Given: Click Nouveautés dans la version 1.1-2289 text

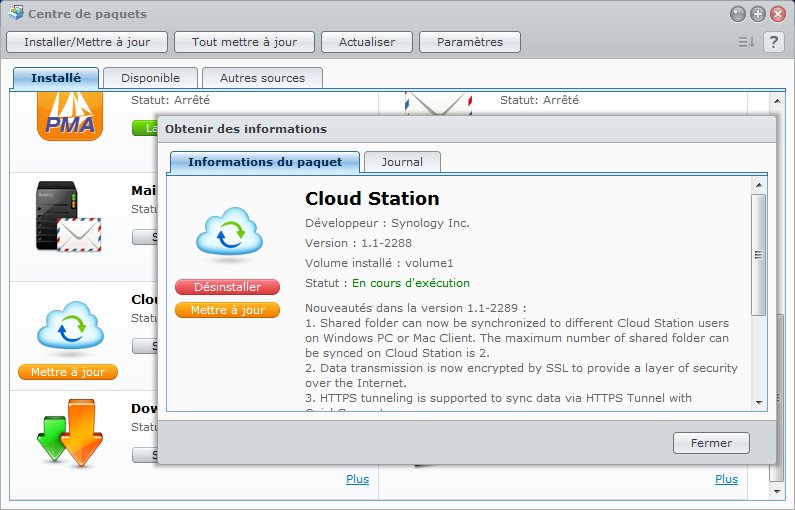Looking at the screenshot, I should pos(416,308).
